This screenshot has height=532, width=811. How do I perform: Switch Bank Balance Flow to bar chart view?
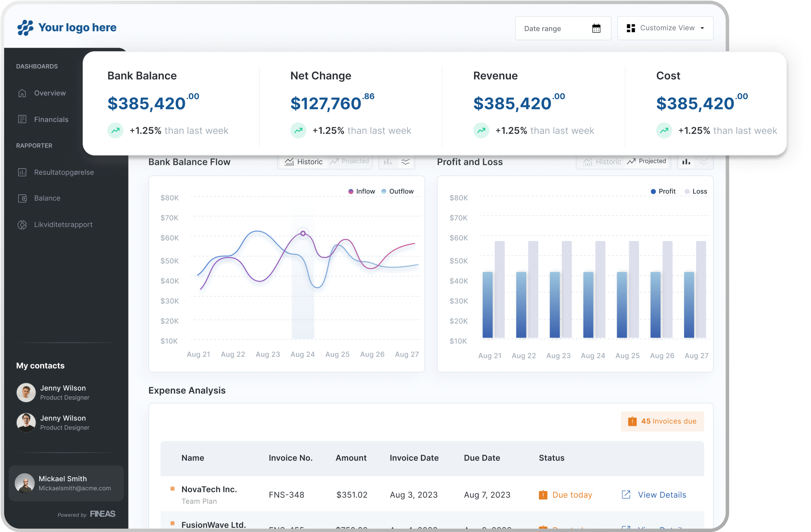click(388, 162)
